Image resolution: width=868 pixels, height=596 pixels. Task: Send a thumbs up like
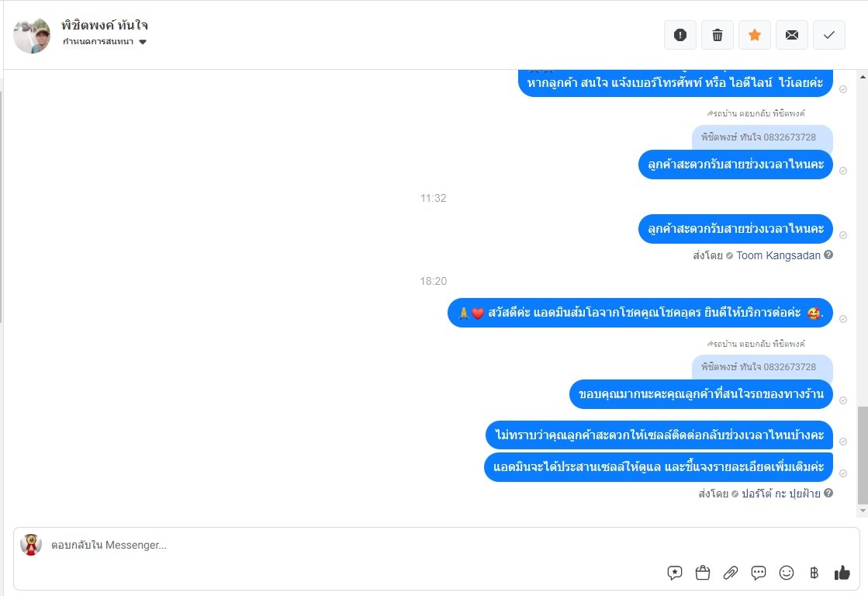click(842, 573)
